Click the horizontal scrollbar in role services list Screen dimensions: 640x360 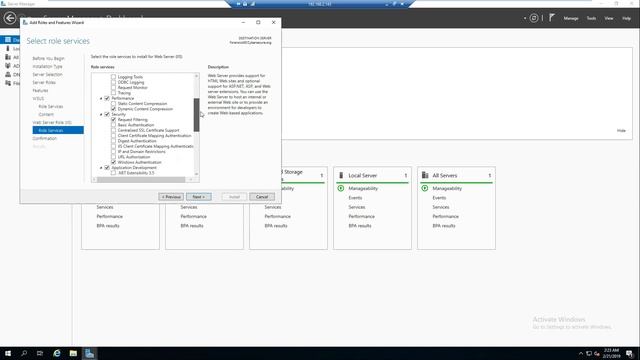[x=141, y=180]
